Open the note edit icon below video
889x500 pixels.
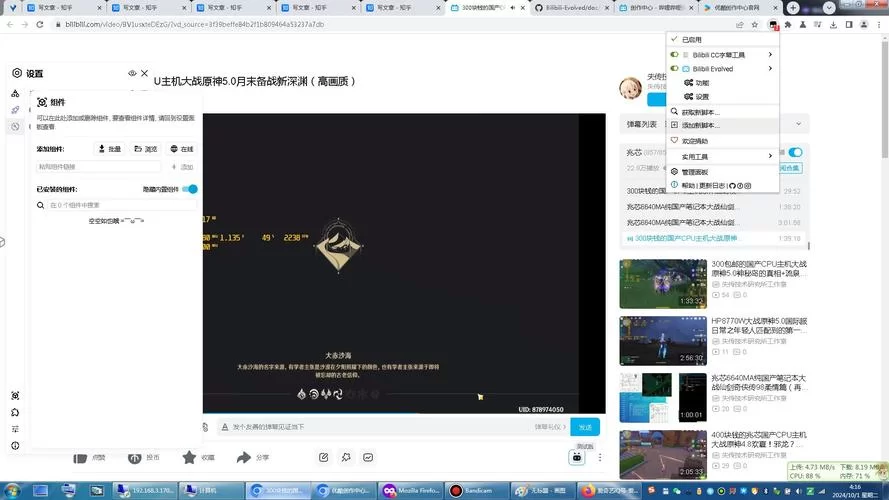(324, 457)
